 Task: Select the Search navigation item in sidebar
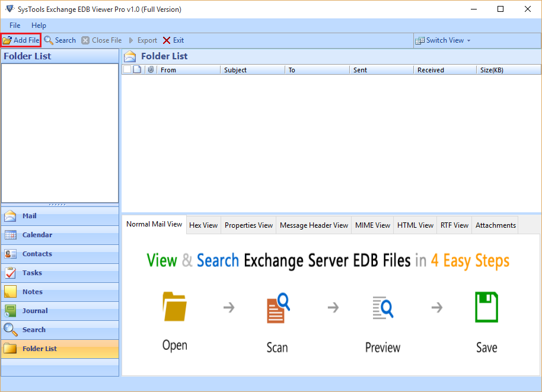click(x=60, y=330)
